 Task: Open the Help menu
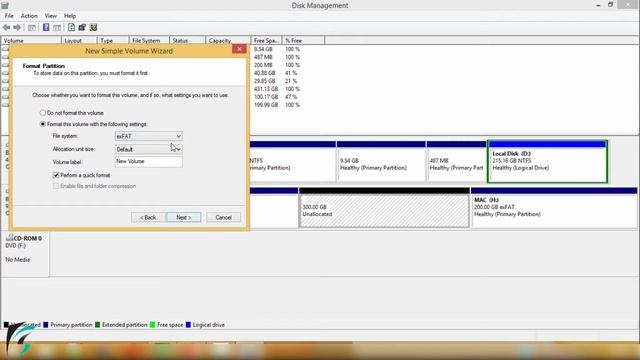click(x=70, y=16)
